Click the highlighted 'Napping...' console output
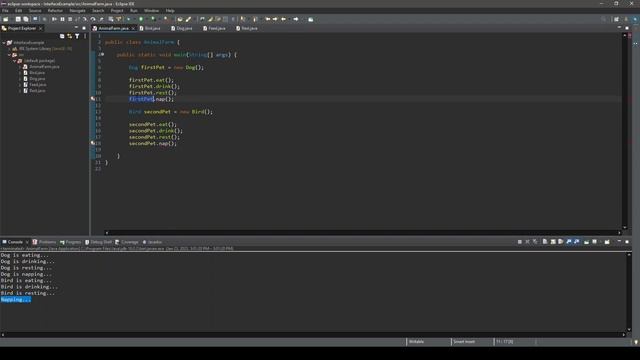This screenshot has height=360, width=640. click(16, 300)
